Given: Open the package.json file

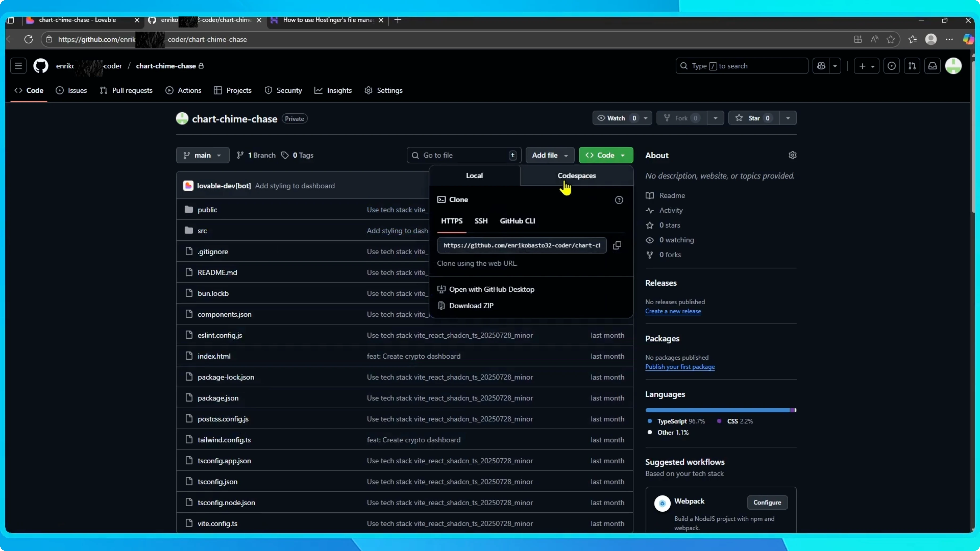Looking at the screenshot, I should 218,398.
